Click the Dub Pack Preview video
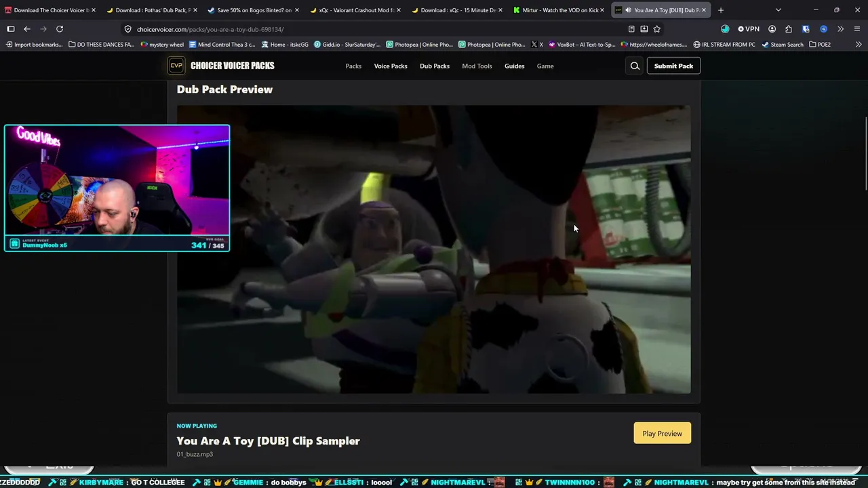This screenshot has height=488, width=868. click(x=434, y=249)
